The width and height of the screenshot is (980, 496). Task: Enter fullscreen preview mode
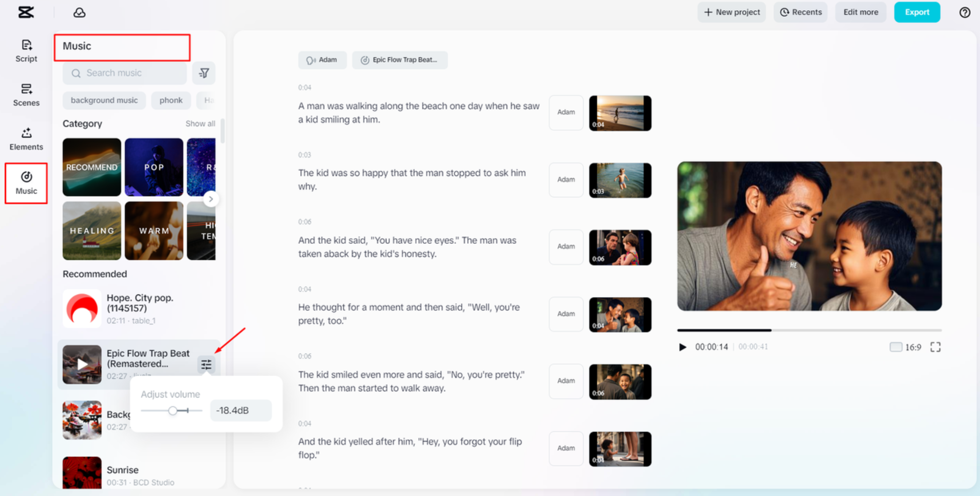point(935,347)
